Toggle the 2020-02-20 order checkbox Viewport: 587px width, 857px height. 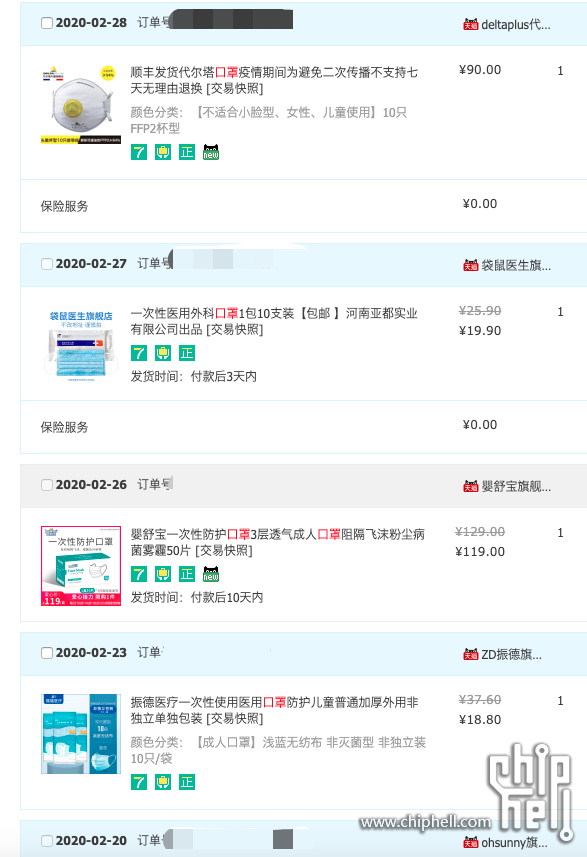point(47,841)
